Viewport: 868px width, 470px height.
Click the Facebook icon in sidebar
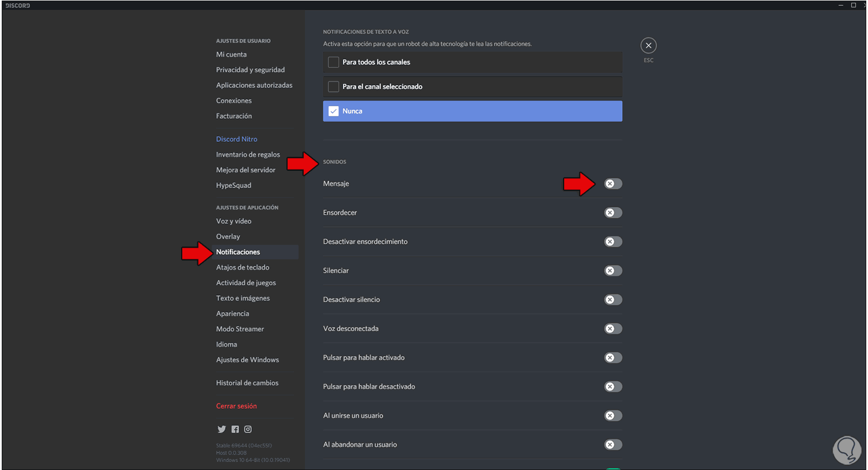click(x=235, y=429)
